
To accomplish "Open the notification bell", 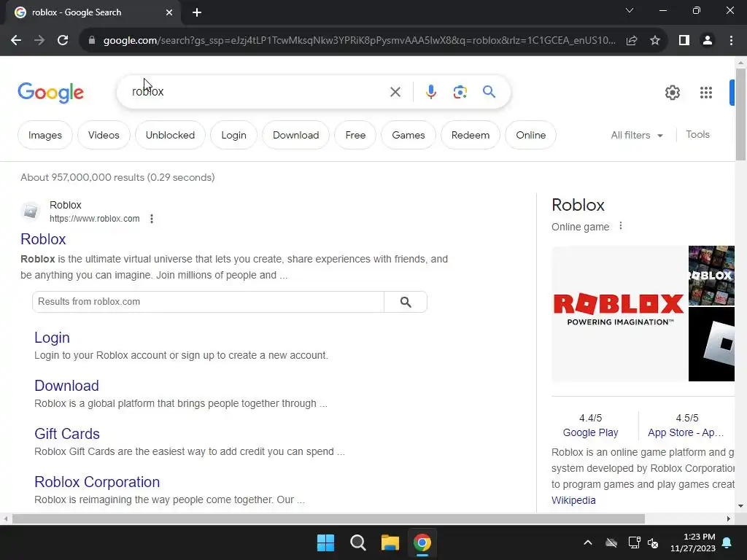I will tap(727, 542).
